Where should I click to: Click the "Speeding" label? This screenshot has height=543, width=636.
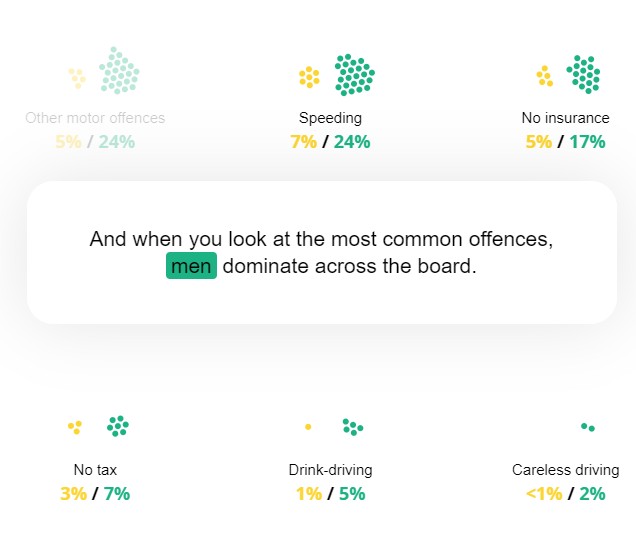click(x=330, y=118)
